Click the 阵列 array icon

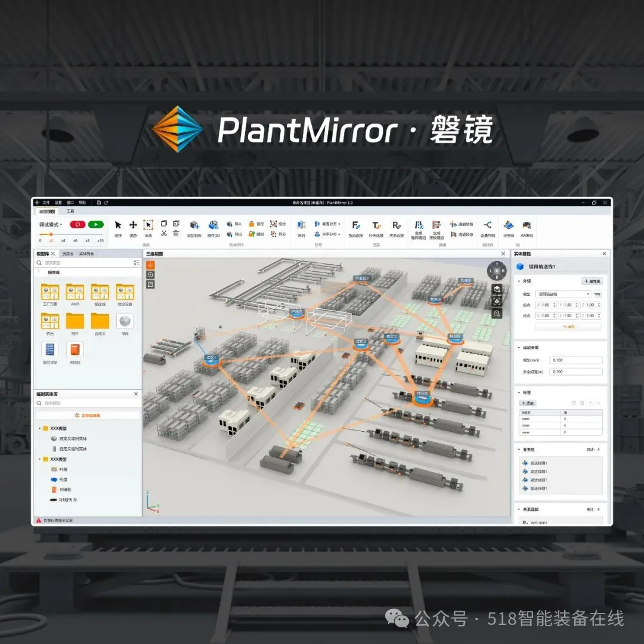pyautogui.click(x=301, y=225)
